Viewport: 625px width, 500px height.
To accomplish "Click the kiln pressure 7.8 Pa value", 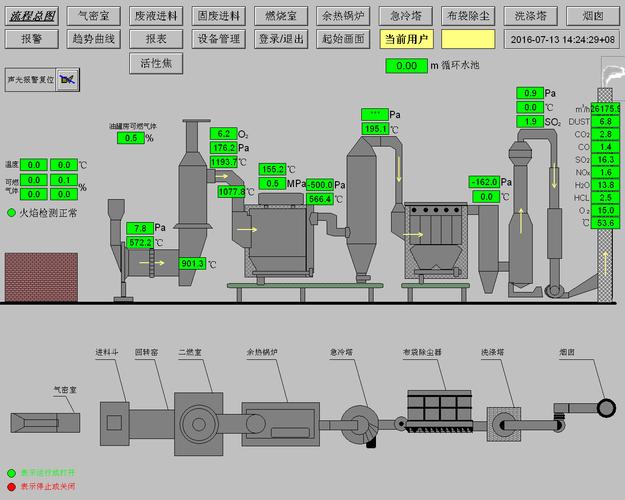I will [x=140, y=228].
